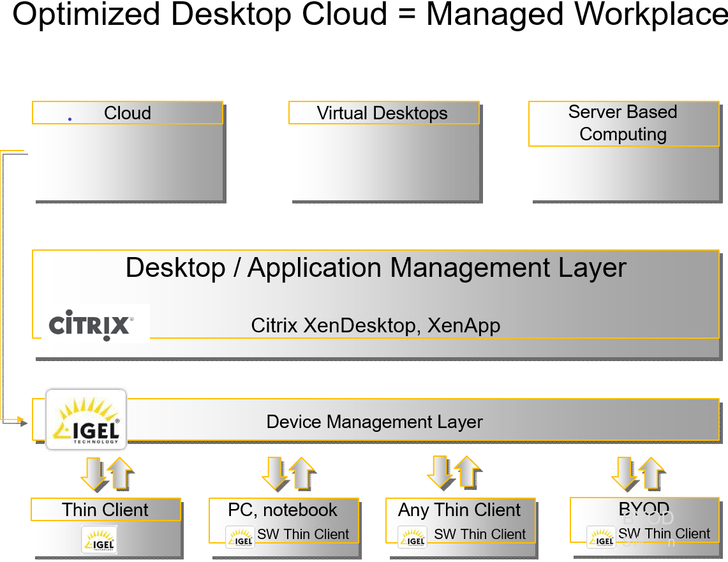Select the "Thin Client" box label
The image size is (728, 562).
(105, 510)
